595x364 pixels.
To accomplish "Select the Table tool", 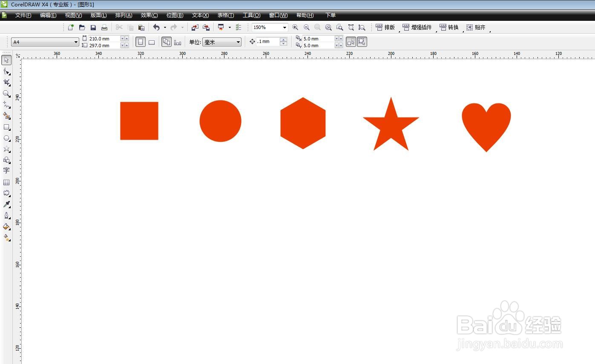I will (x=6, y=182).
